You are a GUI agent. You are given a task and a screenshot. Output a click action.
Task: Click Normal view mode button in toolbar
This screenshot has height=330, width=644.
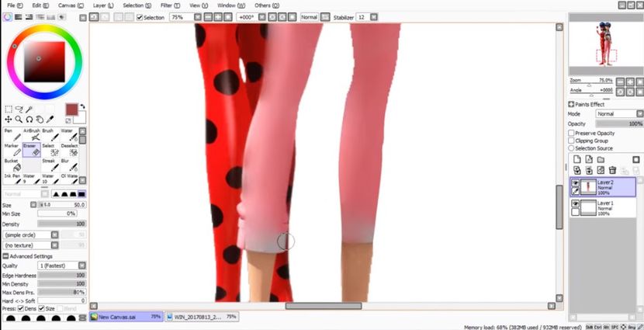click(310, 17)
